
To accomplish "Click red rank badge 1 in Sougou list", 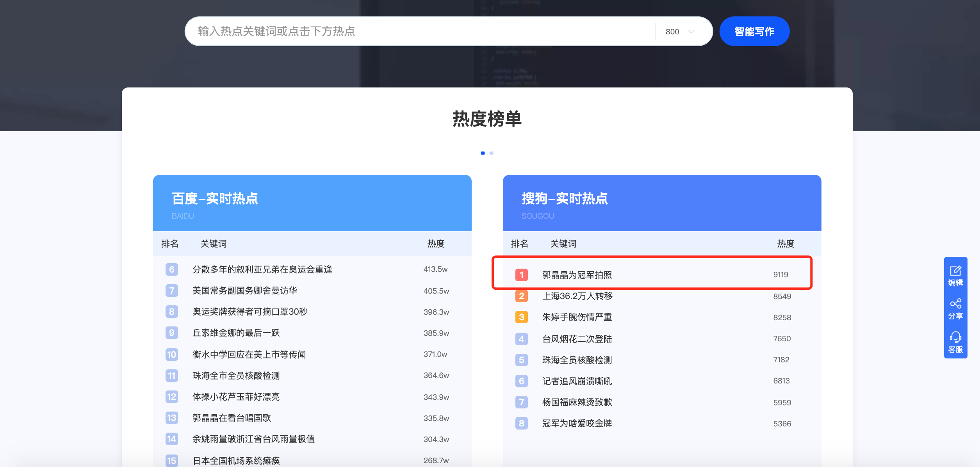I will tap(522, 275).
